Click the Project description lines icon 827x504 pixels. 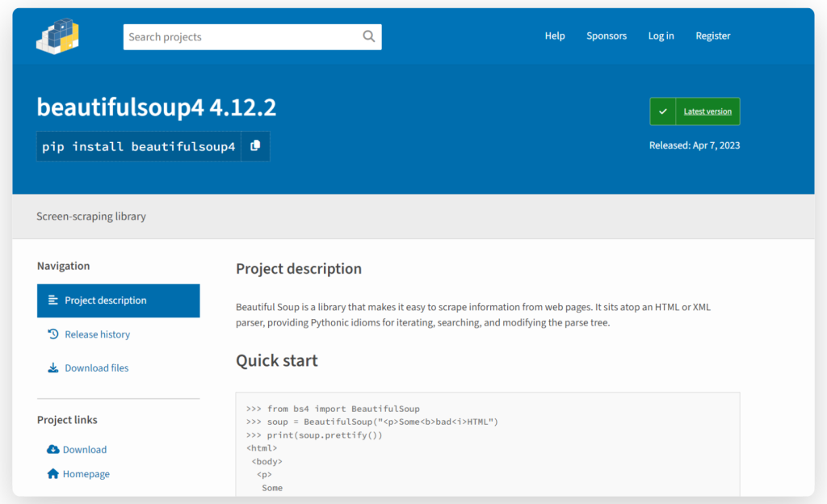[52, 300]
